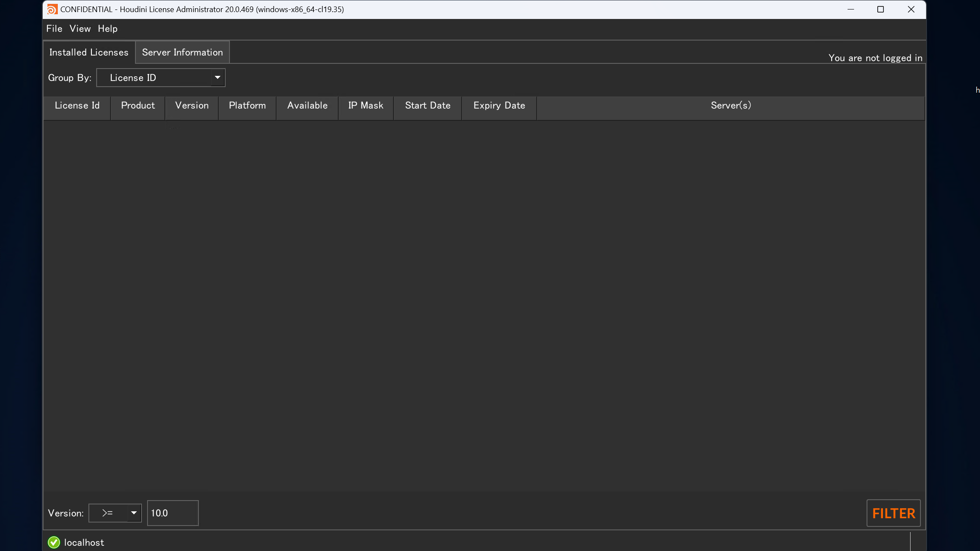Click the orange FILTER button
Viewport: 980px width, 551px height.
point(894,513)
